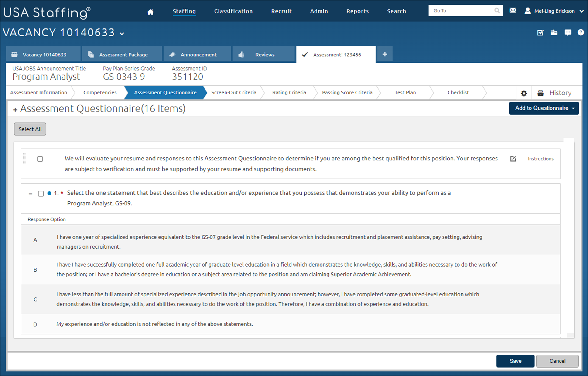
Task: Open the Add to Questionnaire dropdown
Action: point(544,108)
